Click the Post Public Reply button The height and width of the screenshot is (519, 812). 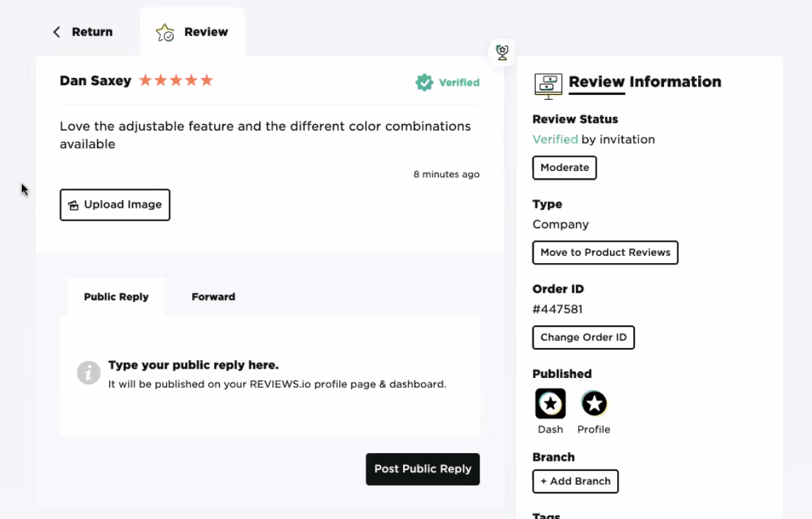[422, 469]
